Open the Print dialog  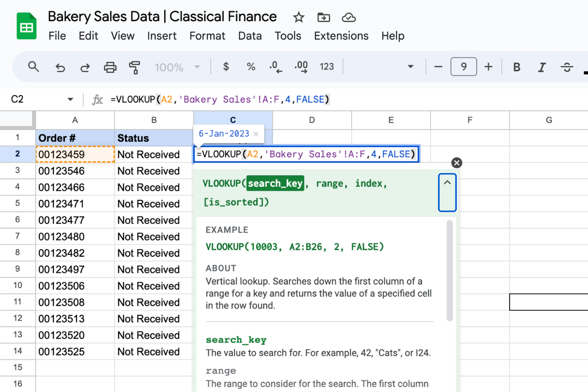coord(110,66)
